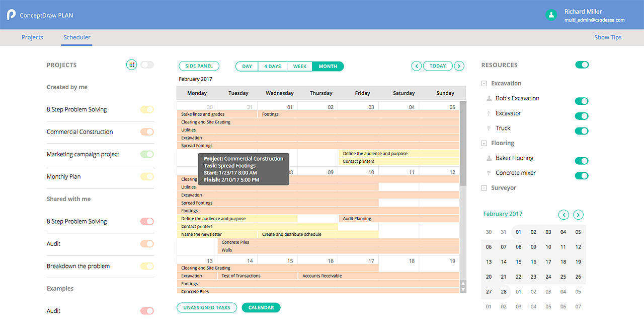Open the Audit Planning task bar
This screenshot has height=325, width=644.
[399, 219]
